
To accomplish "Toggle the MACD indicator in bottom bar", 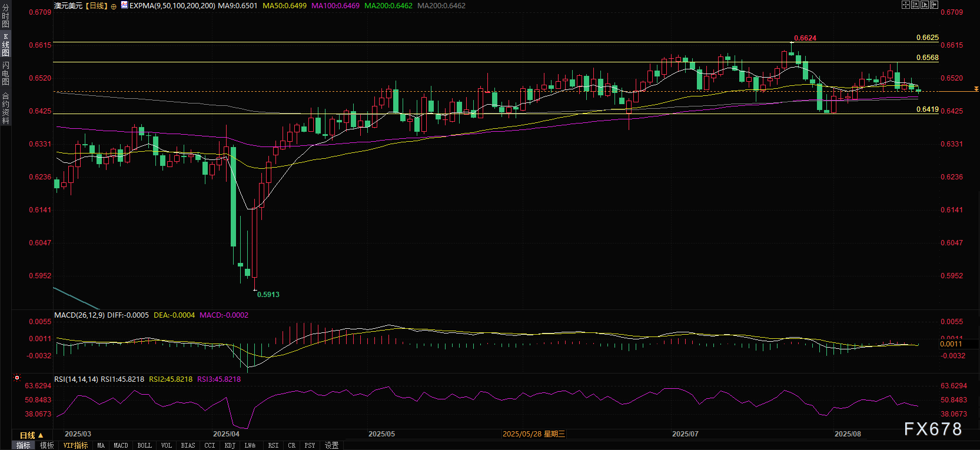I will tap(121, 445).
